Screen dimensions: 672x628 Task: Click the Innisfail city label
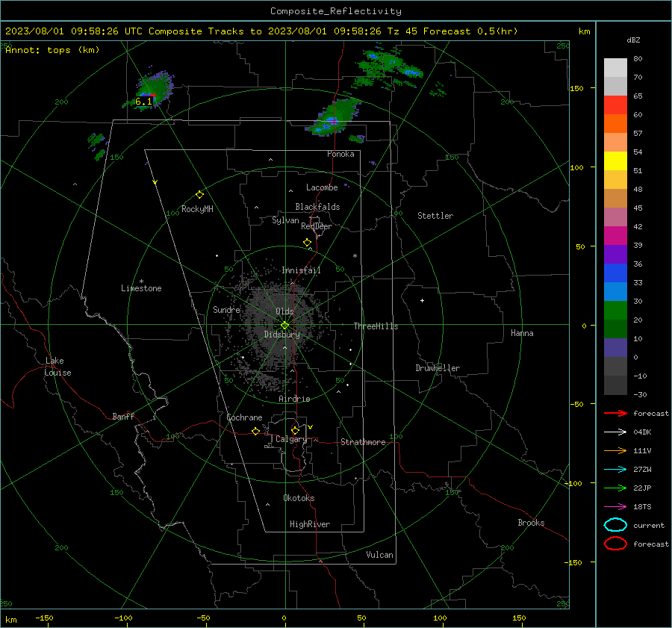(x=301, y=270)
